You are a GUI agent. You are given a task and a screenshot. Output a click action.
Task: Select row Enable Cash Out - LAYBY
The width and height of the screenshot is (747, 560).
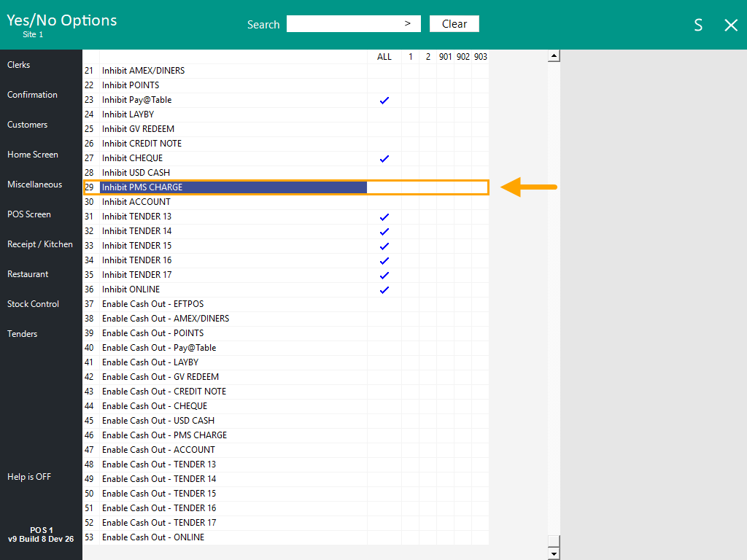click(x=286, y=362)
